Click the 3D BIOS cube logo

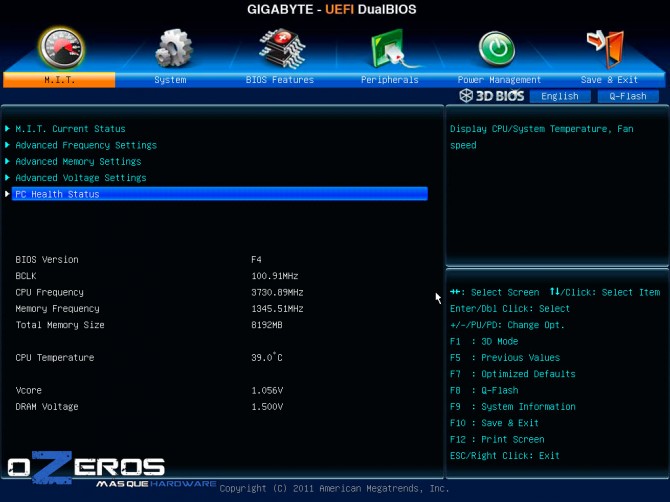coord(492,96)
